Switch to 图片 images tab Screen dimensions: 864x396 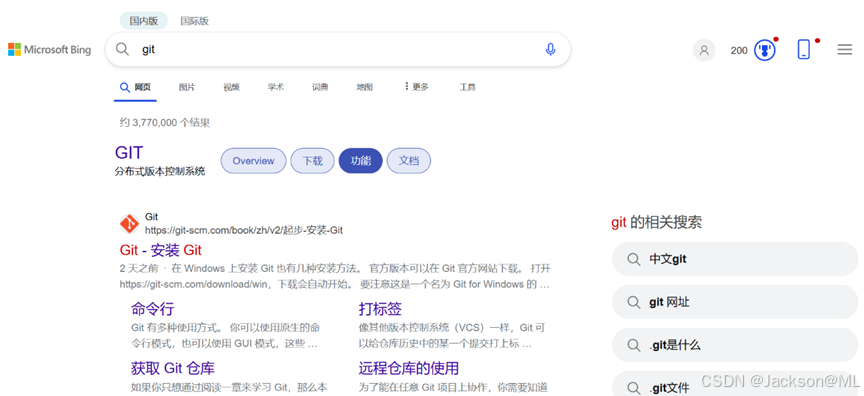click(x=187, y=87)
